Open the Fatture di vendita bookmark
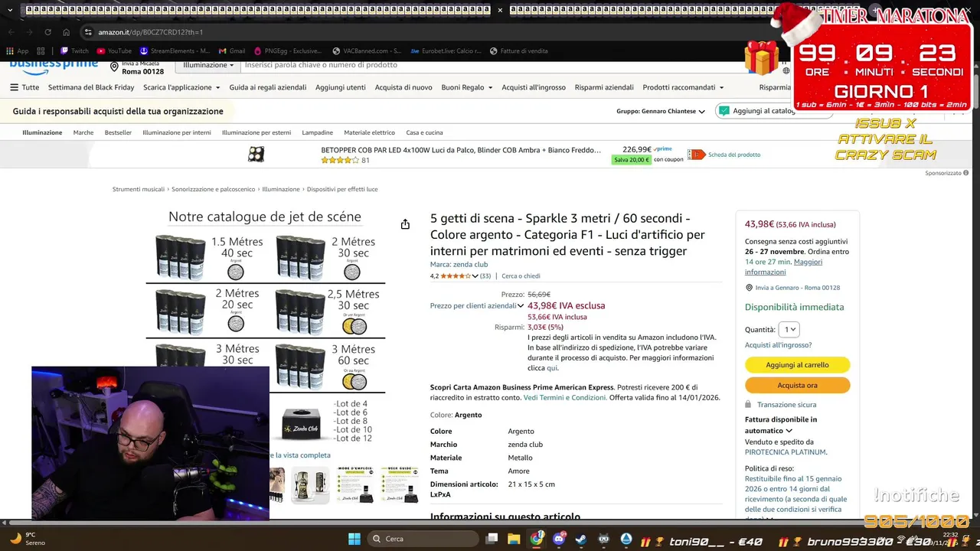 518,51
